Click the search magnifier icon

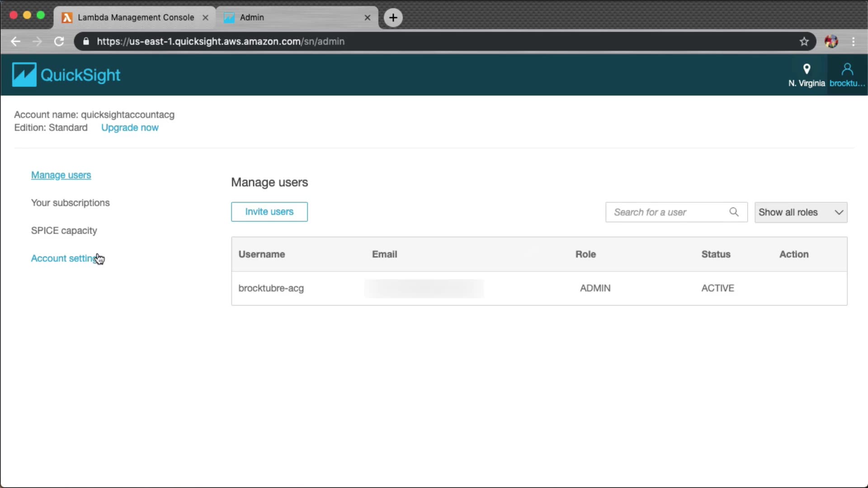[x=734, y=212]
